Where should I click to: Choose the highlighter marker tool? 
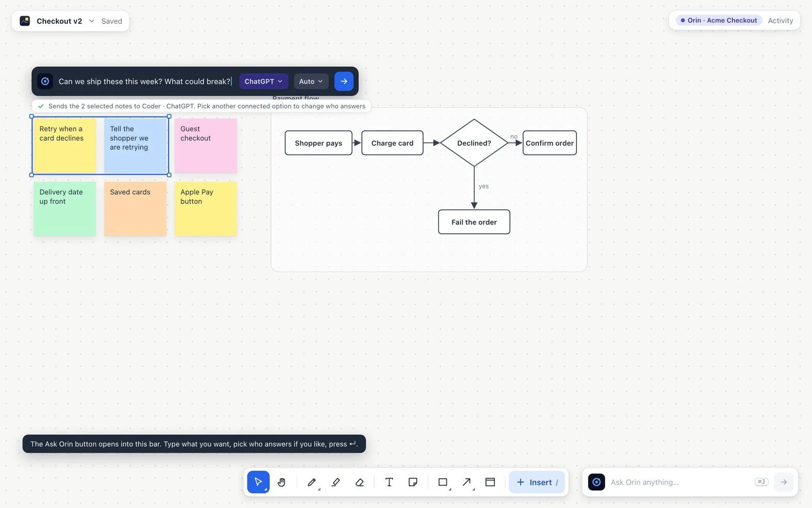(x=336, y=482)
